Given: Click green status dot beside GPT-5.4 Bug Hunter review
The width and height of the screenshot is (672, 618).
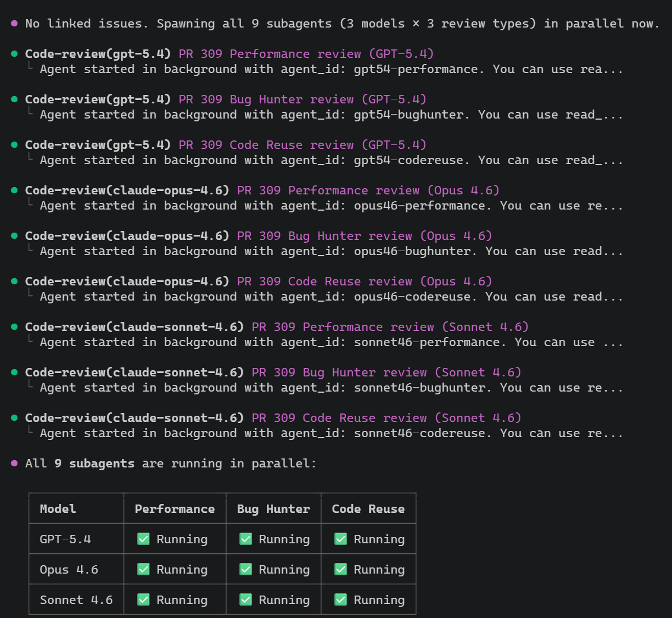Looking at the screenshot, I should (x=14, y=99).
